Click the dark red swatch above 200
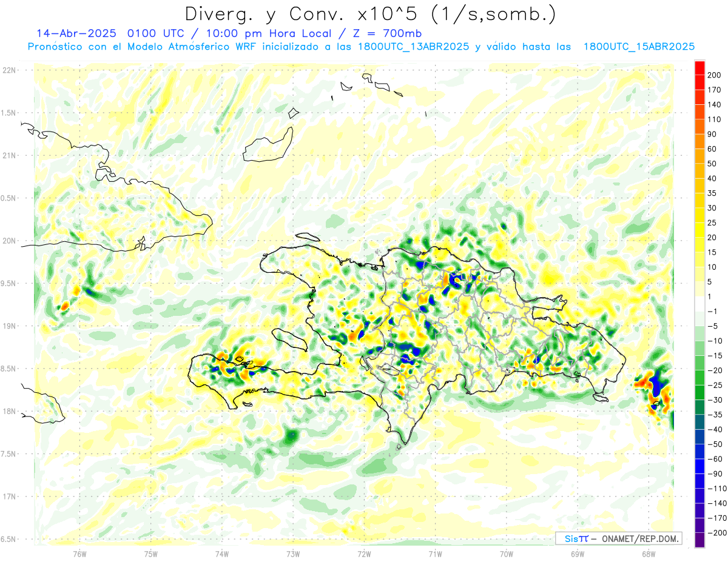Image resolution: width=728 pixels, height=562 pixels. pyautogui.click(x=699, y=67)
